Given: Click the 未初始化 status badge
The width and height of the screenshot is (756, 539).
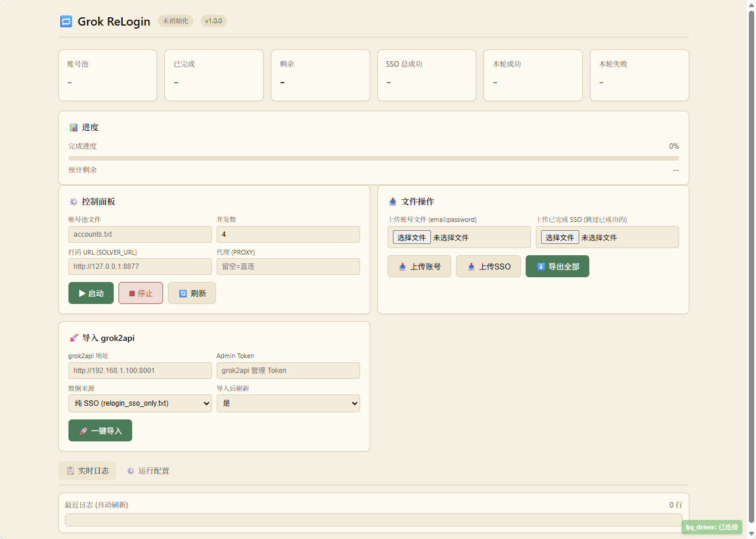Looking at the screenshot, I should click(x=176, y=21).
